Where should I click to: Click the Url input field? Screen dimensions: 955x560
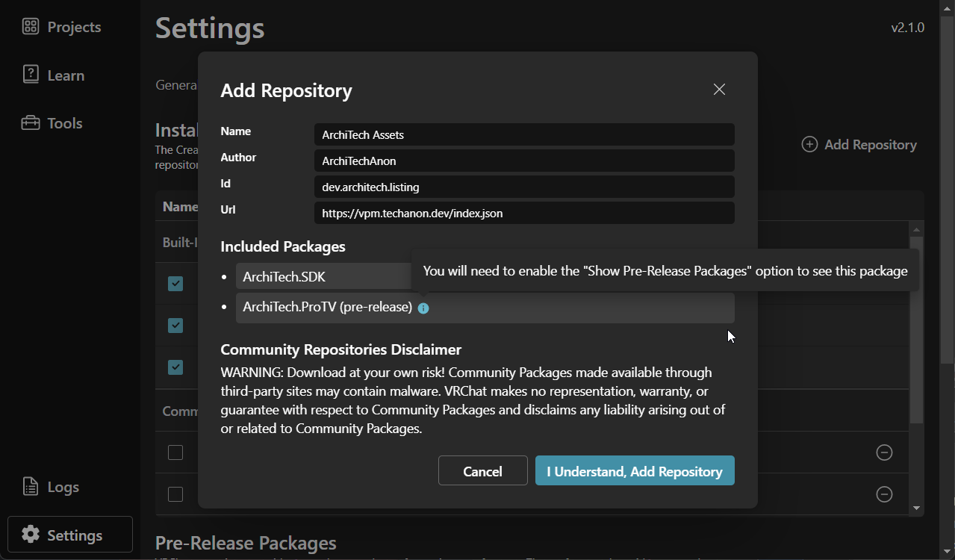[x=523, y=213]
